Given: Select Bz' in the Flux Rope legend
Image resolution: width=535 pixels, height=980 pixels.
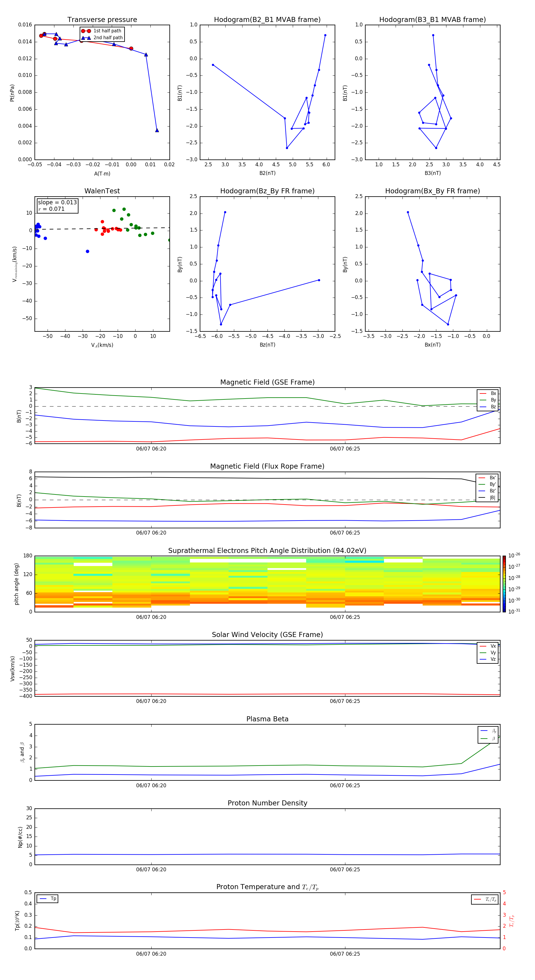Looking at the screenshot, I should (x=487, y=491).
